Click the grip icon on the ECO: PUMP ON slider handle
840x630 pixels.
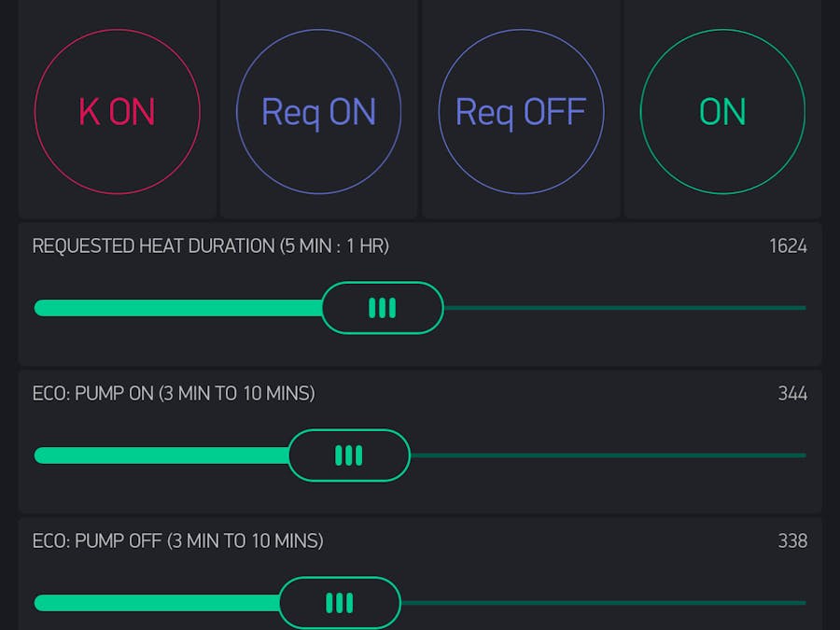coord(349,455)
